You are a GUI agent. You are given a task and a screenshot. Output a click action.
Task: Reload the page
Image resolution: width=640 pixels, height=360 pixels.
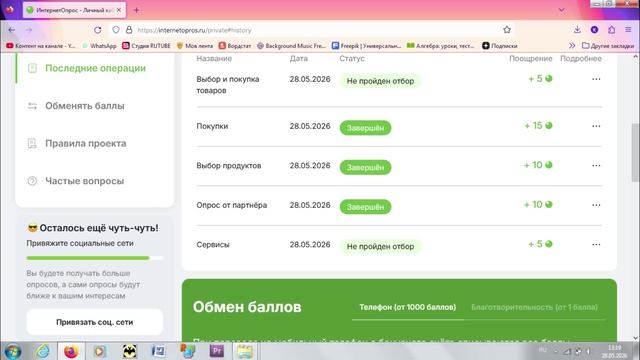pos(98,30)
